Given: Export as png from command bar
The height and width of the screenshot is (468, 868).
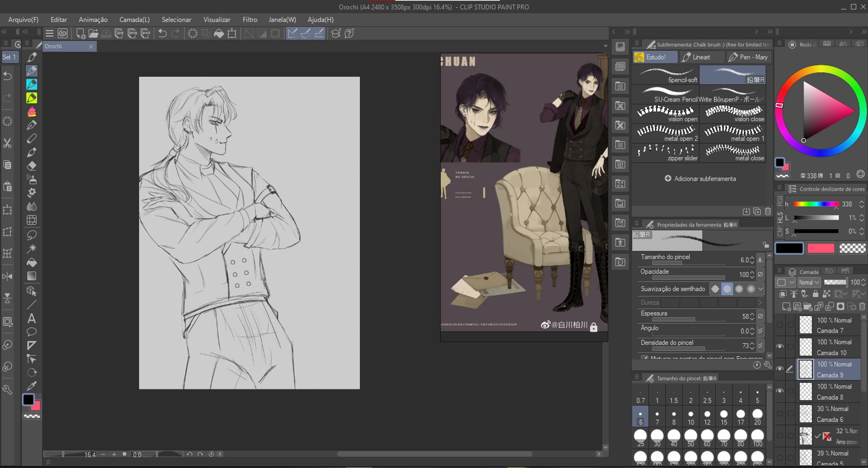Looking at the screenshot, I should point(132,33).
